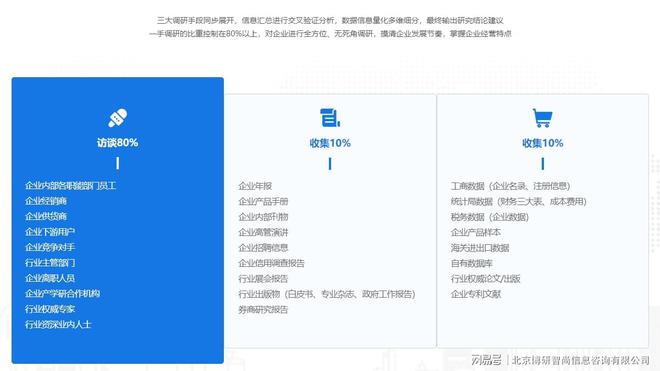Click 统计局数据（财务三大表、成本费用）item
Image resolution: width=660 pixels, height=371 pixels.
pos(519,202)
